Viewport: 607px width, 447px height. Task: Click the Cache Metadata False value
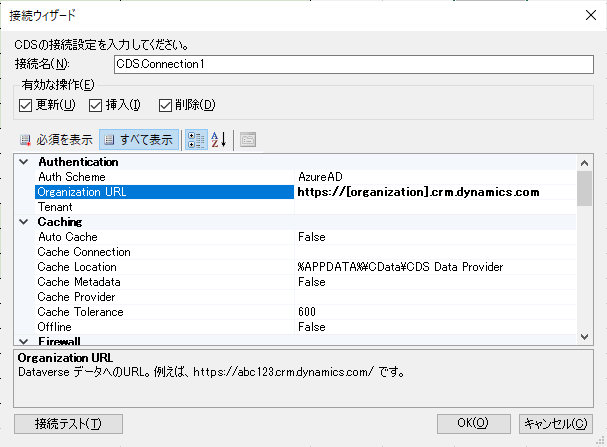tap(435, 282)
